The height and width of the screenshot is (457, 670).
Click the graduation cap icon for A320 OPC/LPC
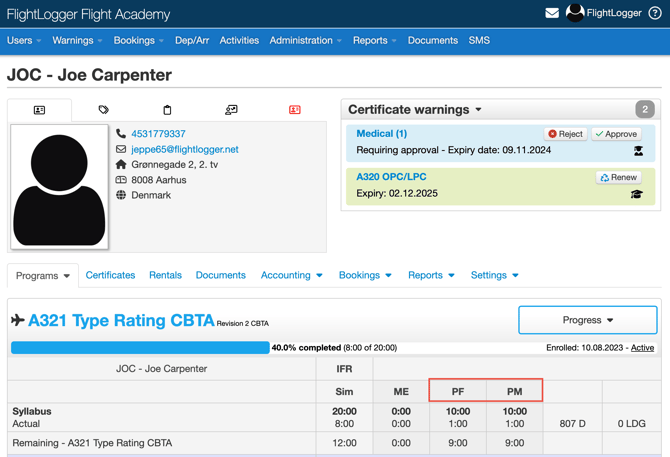636,194
